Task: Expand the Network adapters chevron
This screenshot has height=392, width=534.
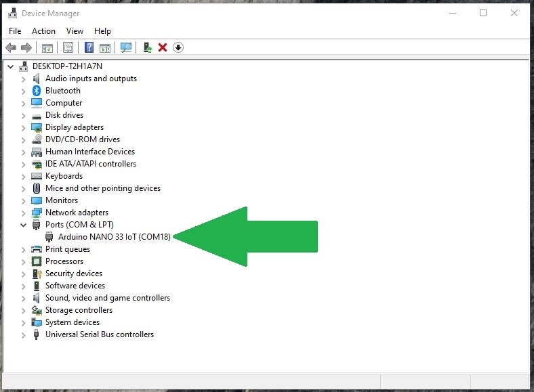Action: click(23, 213)
